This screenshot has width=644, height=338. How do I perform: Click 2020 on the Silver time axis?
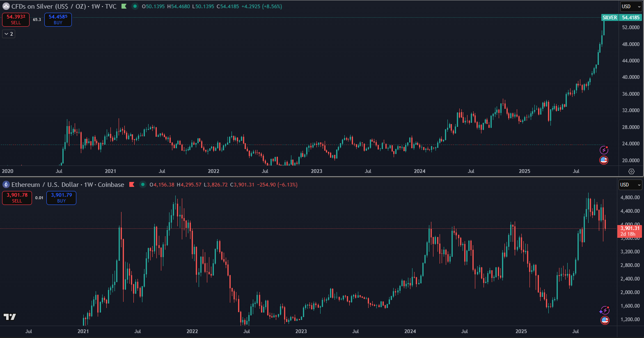coord(7,171)
